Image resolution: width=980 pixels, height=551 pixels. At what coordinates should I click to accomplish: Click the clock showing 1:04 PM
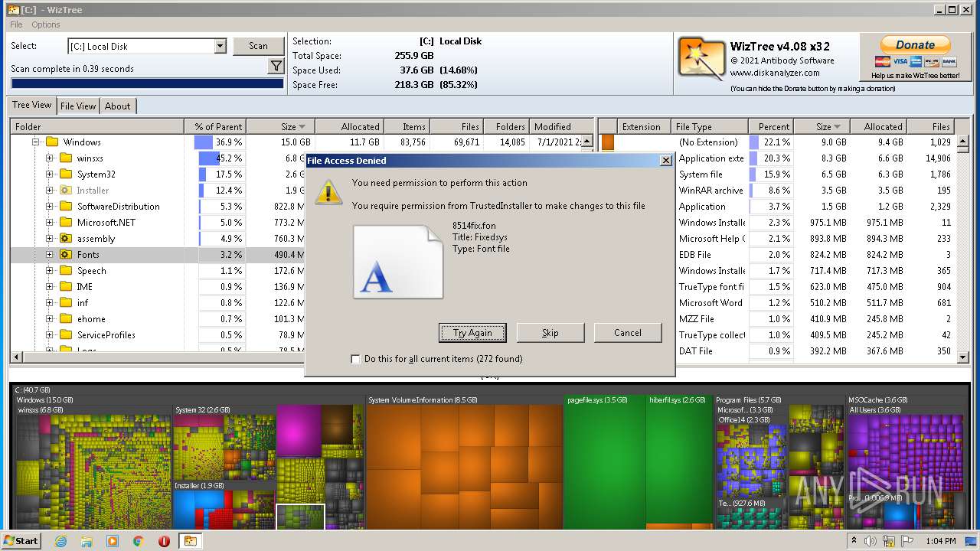coord(941,541)
